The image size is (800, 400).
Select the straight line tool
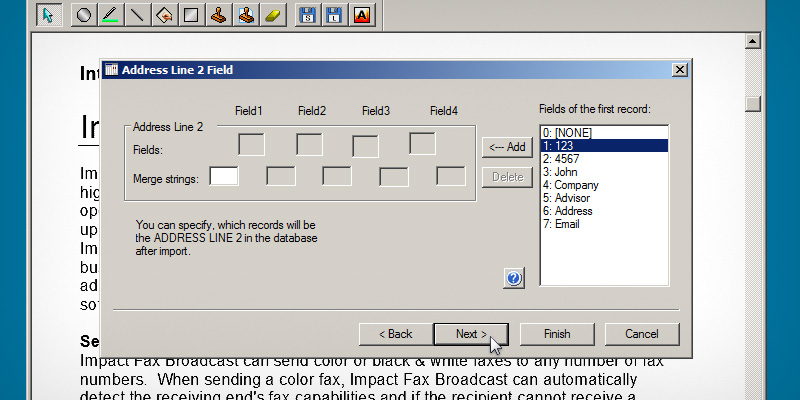click(x=138, y=15)
